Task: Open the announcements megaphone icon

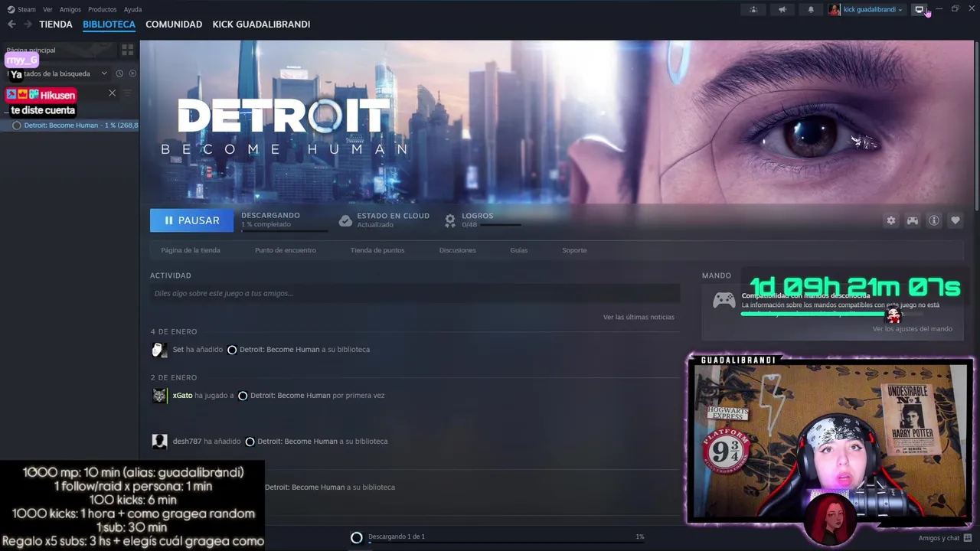Action: click(x=782, y=9)
